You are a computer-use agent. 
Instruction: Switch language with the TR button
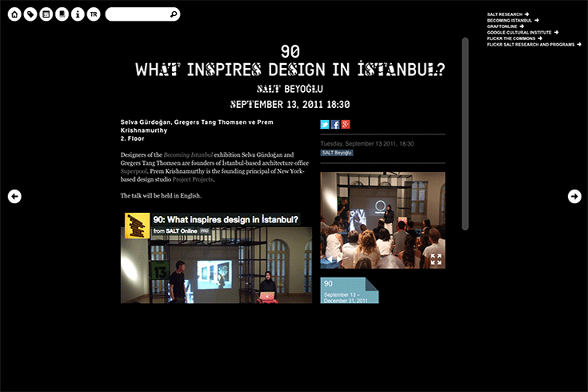[x=94, y=14]
